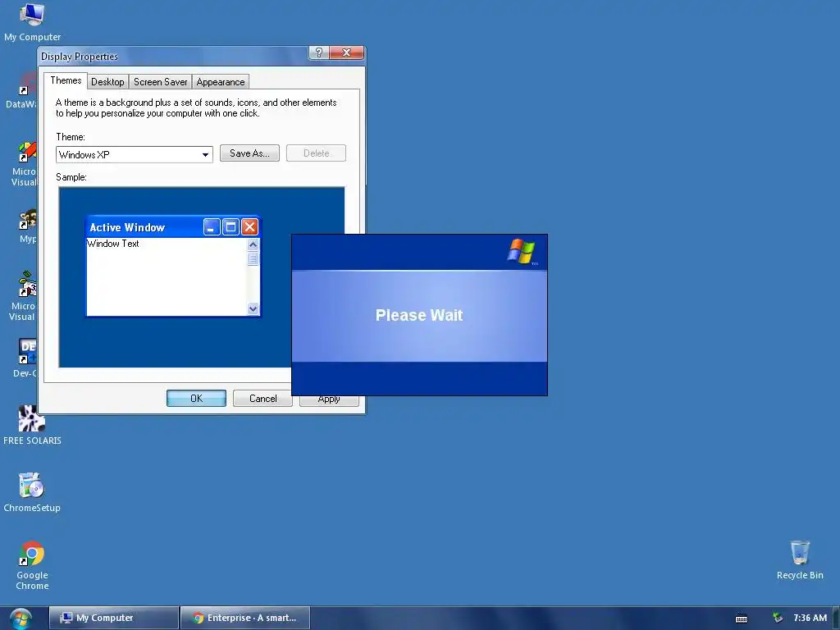Click the Windows flag logo on splash
The image size is (840, 630).
522,252
